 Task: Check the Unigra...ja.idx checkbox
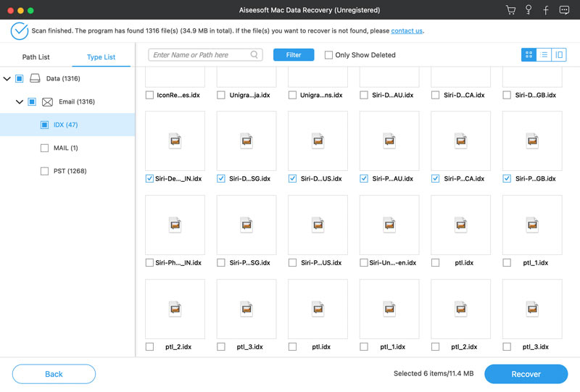[221, 95]
